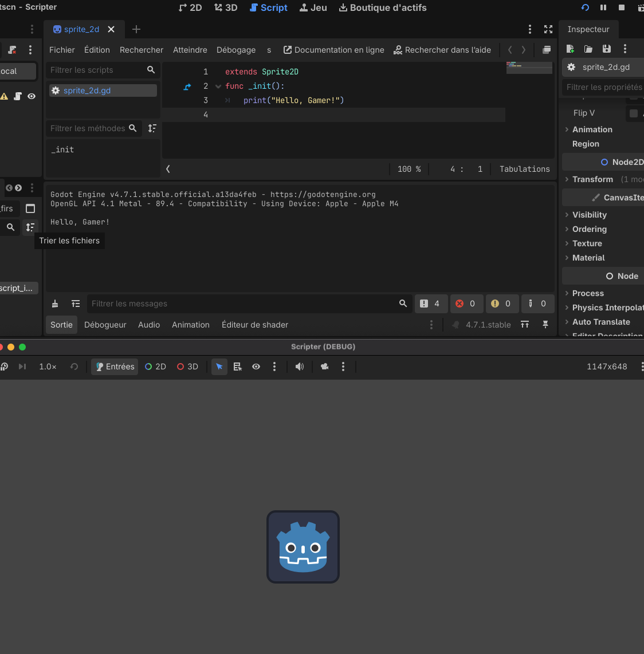Click the camera override icon in debug toolbar
Viewport: 644px width, 654px height.
click(324, 367)
